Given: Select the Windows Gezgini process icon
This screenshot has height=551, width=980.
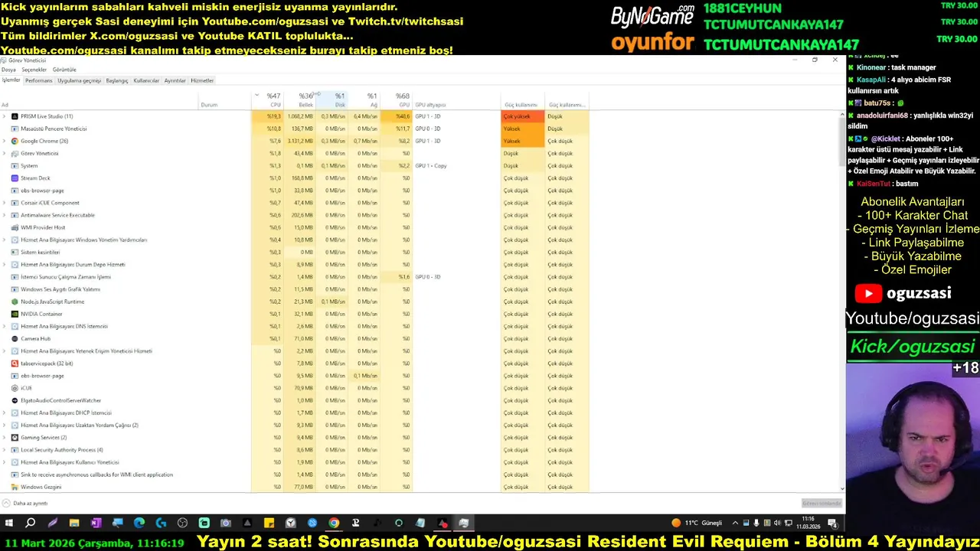Looking at the screenshot, I should (15, 487).
